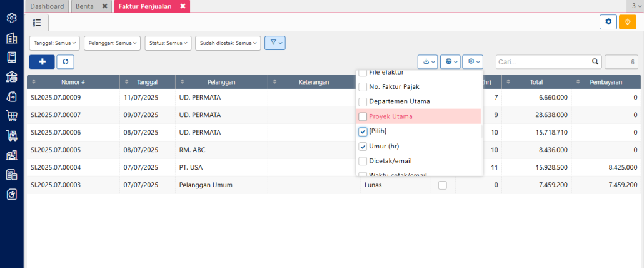The image size is (644, 268).
Task: Expand the print options dropdown
Action: pyautogui.click(x=450, y=61)
